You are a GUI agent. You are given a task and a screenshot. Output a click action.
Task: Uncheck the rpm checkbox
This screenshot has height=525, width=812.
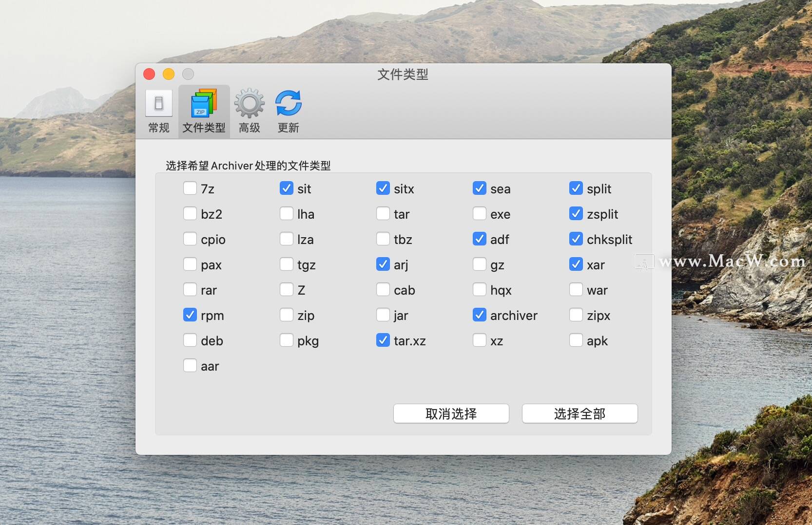tap(190, 315)
